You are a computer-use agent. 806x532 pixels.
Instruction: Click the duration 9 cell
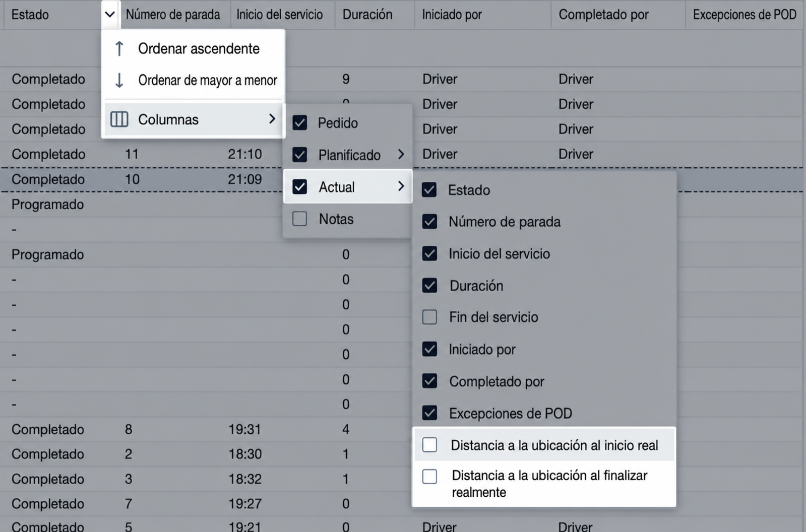click(346, 79)
